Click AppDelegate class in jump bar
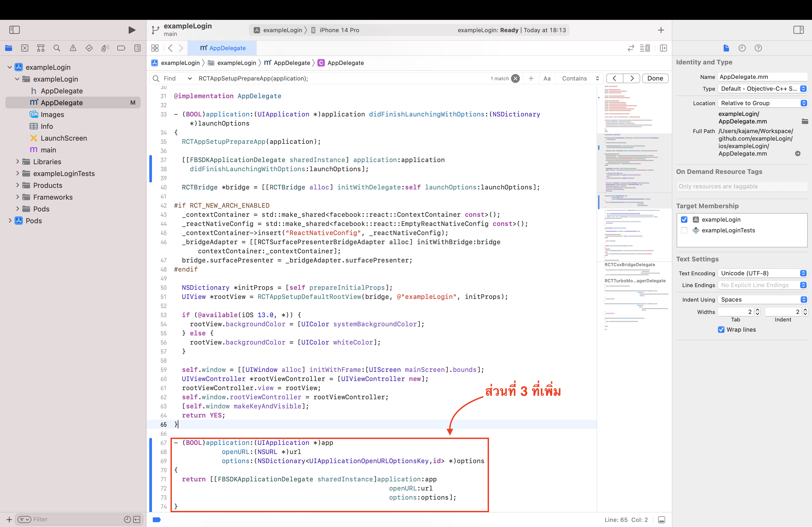The image size is (812, 527). (341, 63)
